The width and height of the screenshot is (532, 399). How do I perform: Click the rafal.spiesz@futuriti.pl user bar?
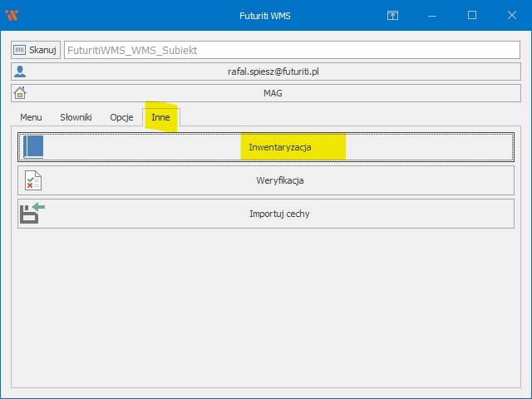tap(273, 72)
